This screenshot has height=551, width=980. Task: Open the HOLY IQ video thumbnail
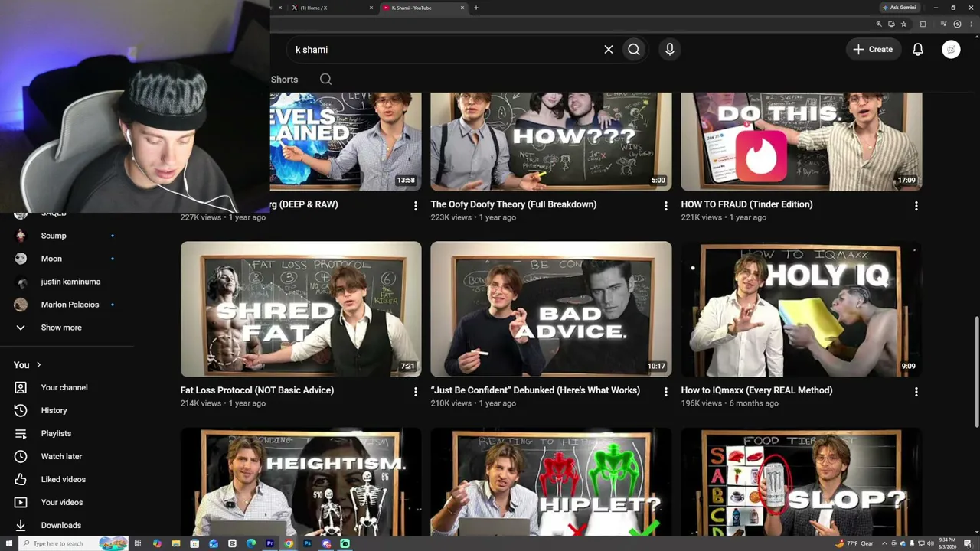pyautogui.click(x=802, y=309)
